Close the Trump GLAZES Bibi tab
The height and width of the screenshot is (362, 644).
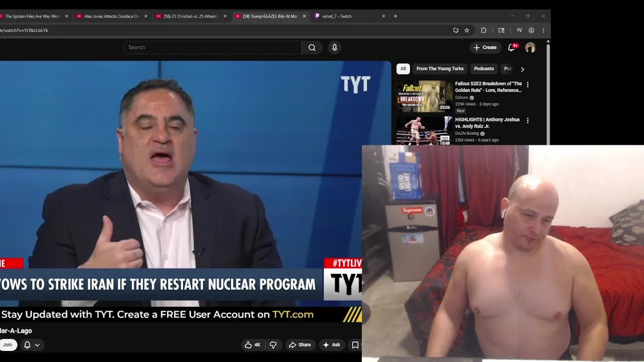click(x=304, y=16)
